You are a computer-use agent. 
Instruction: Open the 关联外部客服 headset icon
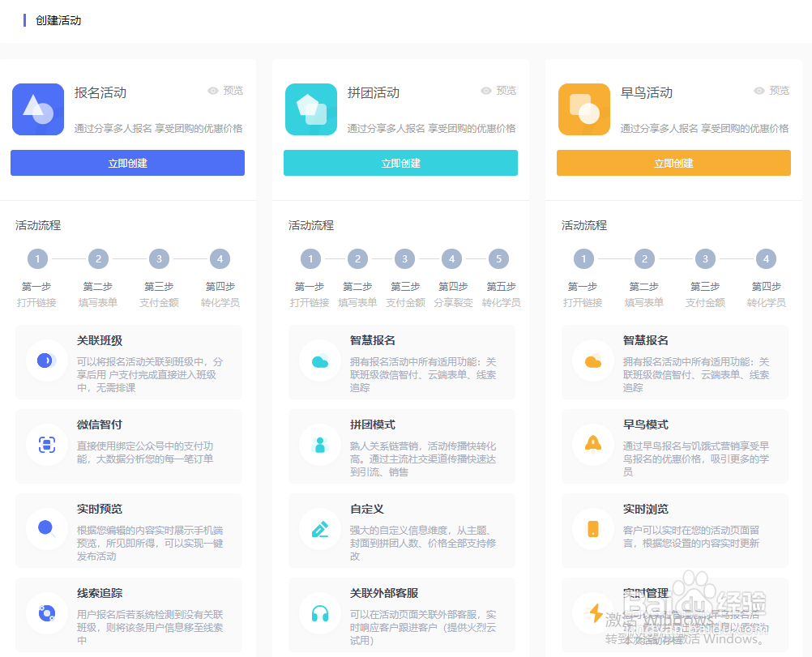click(319, 614)
